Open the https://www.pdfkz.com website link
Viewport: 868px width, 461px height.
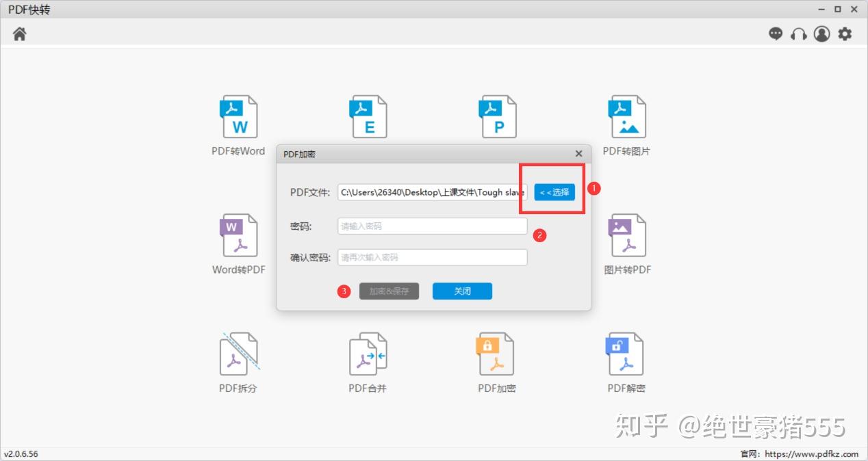tap(812, 454)
